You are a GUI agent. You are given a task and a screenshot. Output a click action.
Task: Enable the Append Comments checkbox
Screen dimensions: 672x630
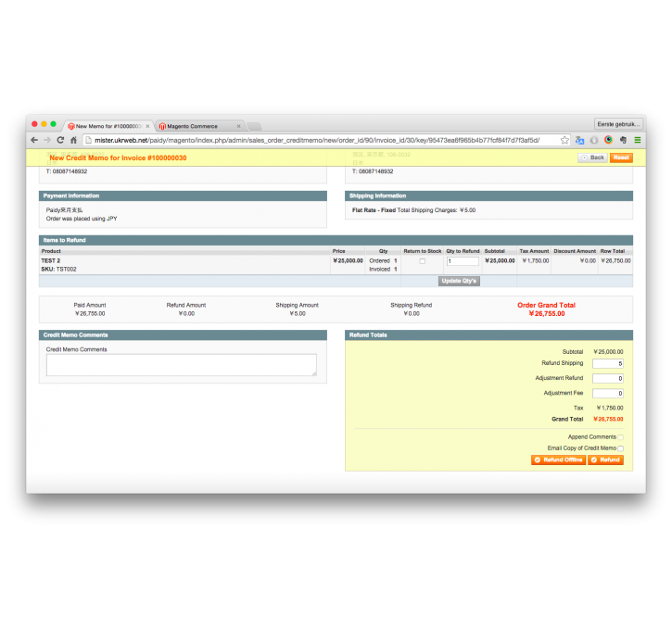tap(621, 437)
